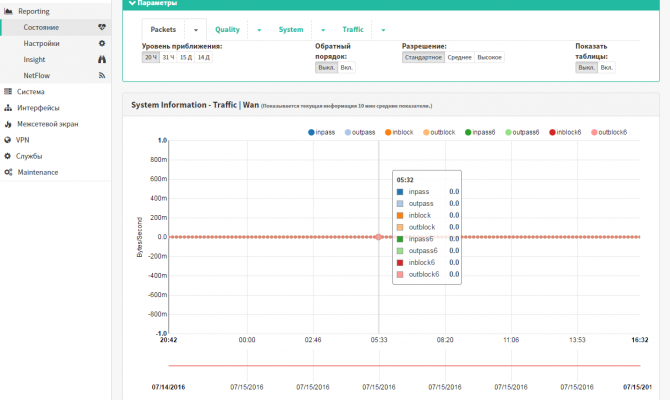
Task: Switch to the System tab
Action: [291, 29]
